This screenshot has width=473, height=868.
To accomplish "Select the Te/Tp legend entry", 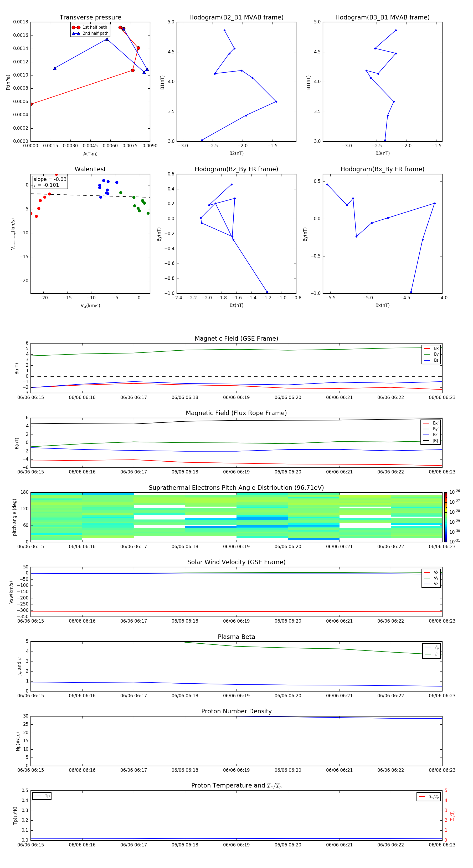I will point(429,796).
